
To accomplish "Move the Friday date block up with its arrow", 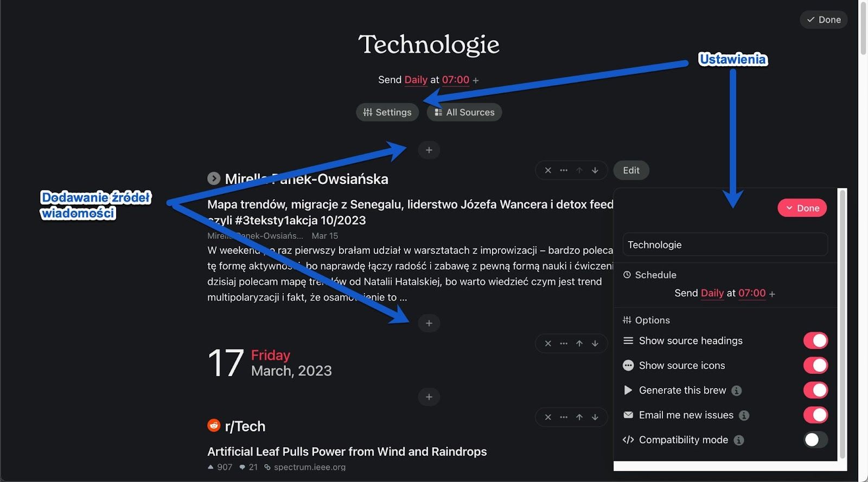I will [x=579, y=343].
